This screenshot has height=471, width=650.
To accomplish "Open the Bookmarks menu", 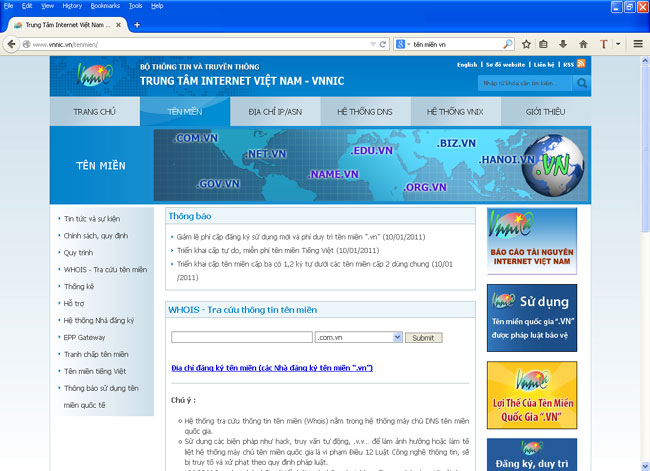I will [105, 6].
